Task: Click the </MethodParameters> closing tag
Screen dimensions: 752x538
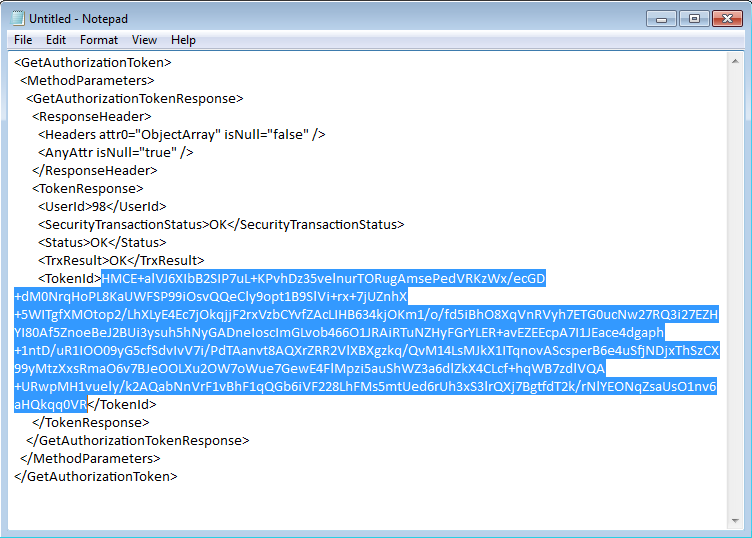Action: pos(90,458)
